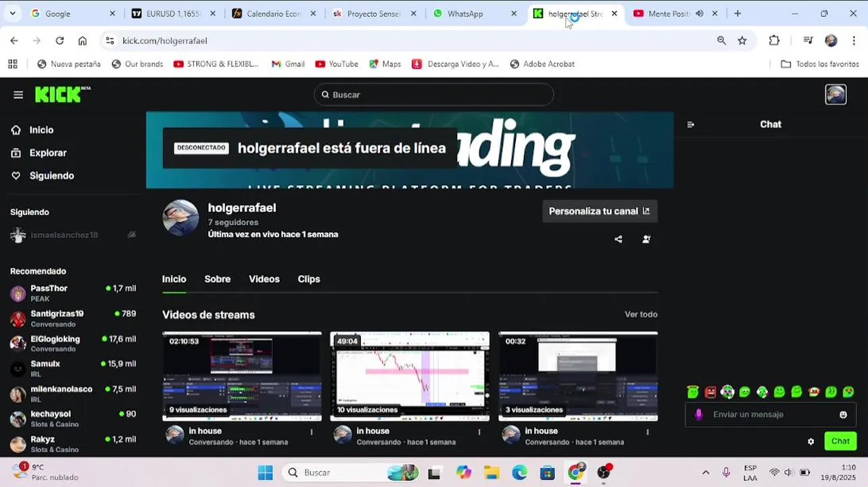Viewport: 868px width, 487px height.
Task: Click the Enviar un mensaje input
Action: click(771, 415)
